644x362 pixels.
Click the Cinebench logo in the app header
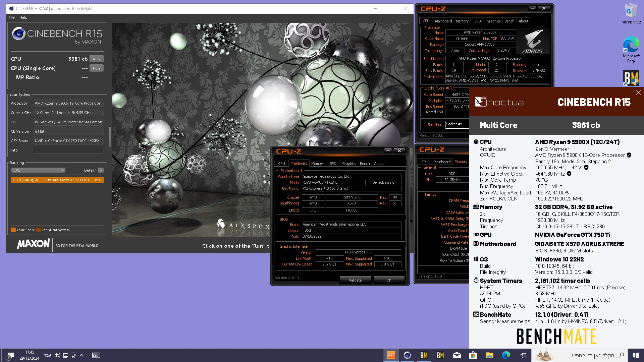tap(57, 36)
